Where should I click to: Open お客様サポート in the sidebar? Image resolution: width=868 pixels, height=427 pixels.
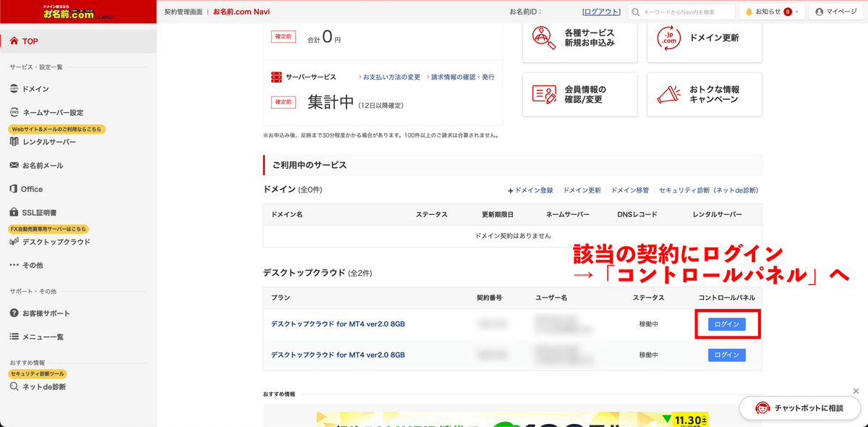pos(41,313)
